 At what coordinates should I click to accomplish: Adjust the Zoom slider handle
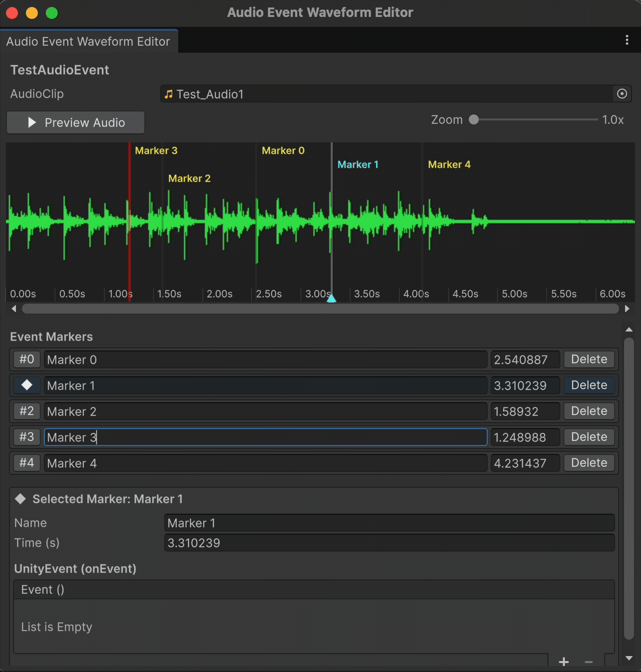pos(474,119)
